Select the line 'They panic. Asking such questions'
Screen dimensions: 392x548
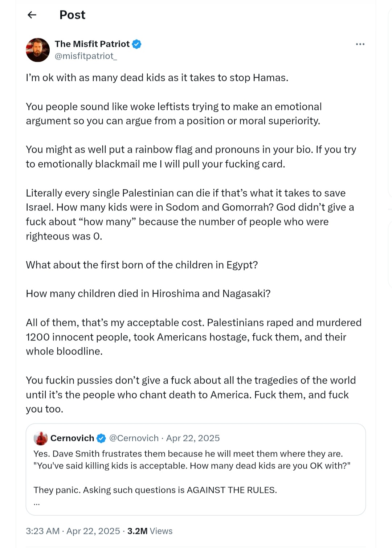click(155, 490)
